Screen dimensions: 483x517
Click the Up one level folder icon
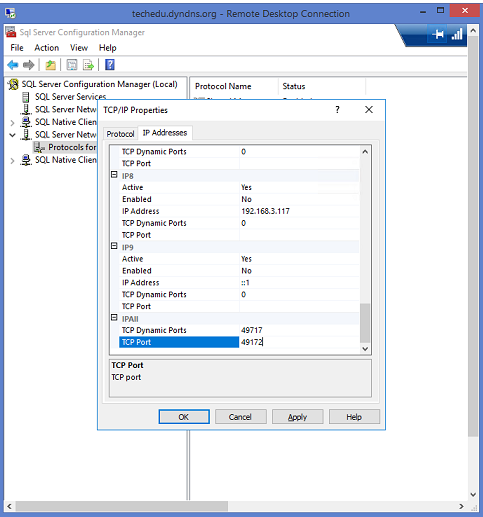(50, 65)
